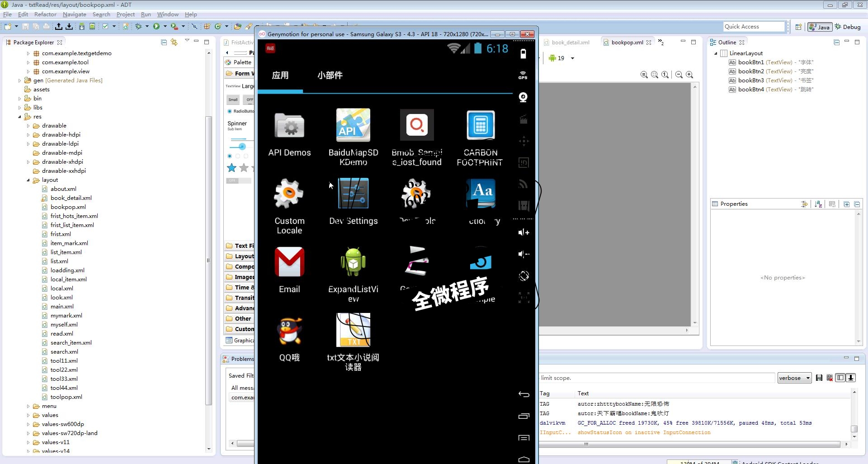Select the RadioButton item in the Palette
Image resolution: width=868 pixels, height=464 pixels.
241,111
